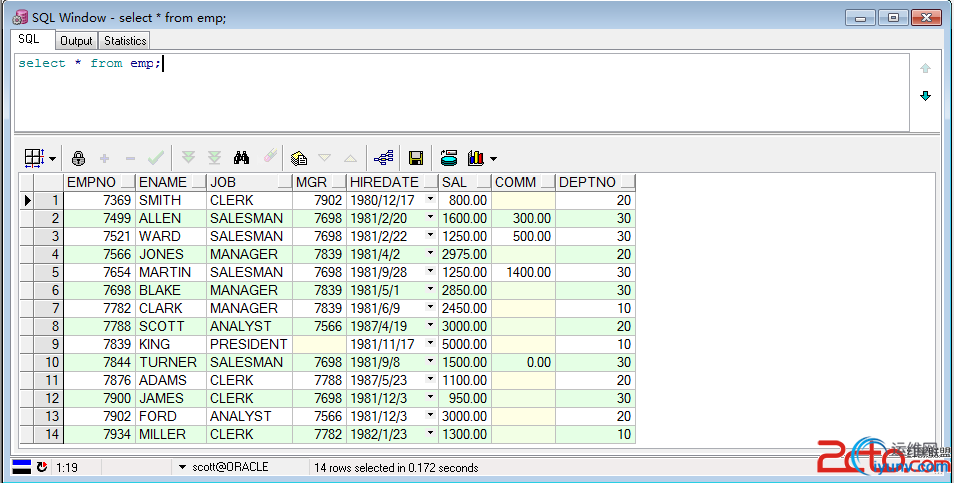Viewport: 954px width, 483px height.
Task: Click the clear record eraser icon
Action: coord(270,157)
